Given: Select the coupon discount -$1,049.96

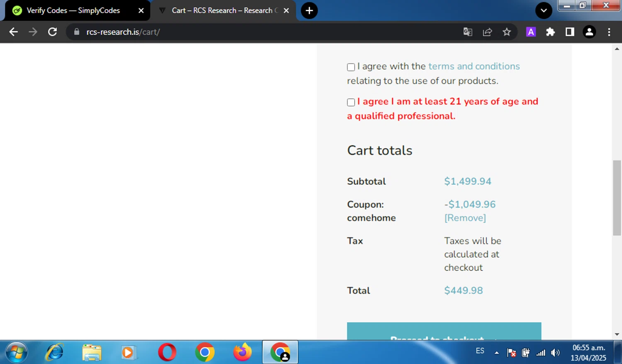Looking at the screenshot, I should coord(470,204).
